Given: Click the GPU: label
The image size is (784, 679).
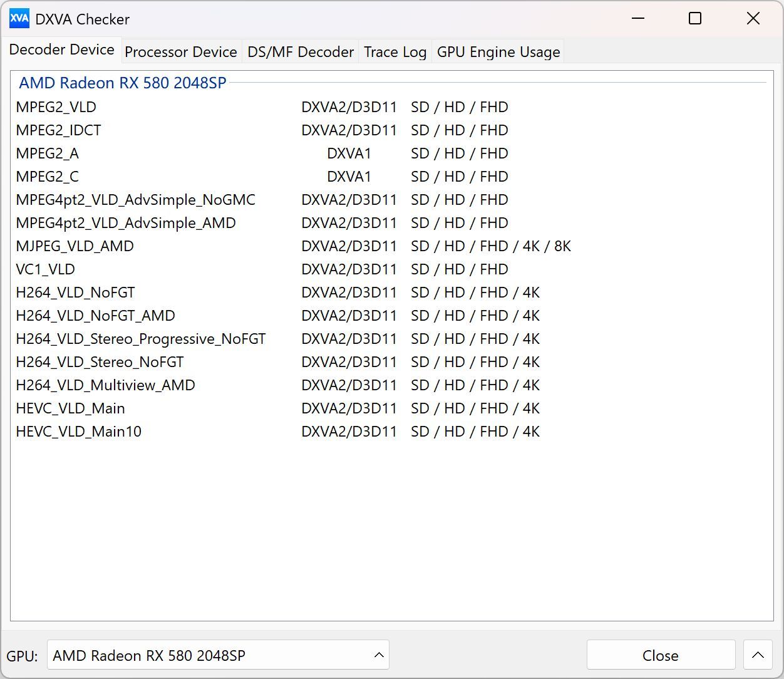Looking at the screenshot, I should coord(22,656).
